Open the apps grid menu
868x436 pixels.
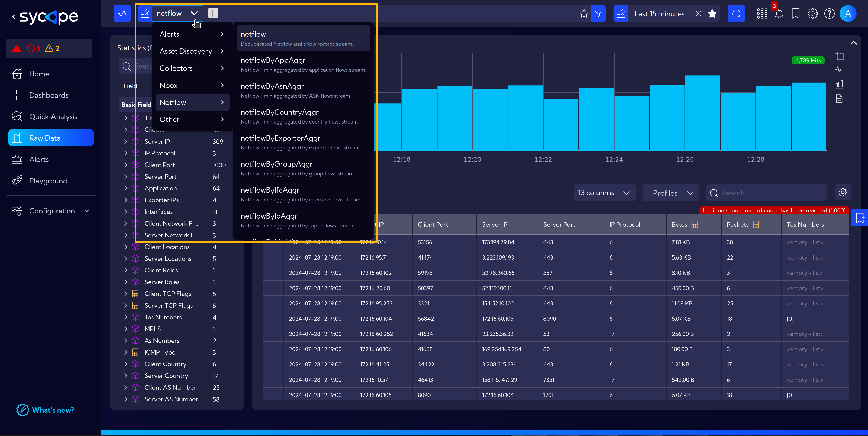(x=762, y=13)
